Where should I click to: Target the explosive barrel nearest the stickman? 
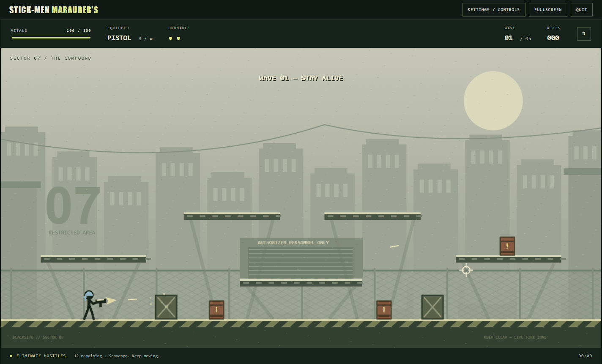216,310
